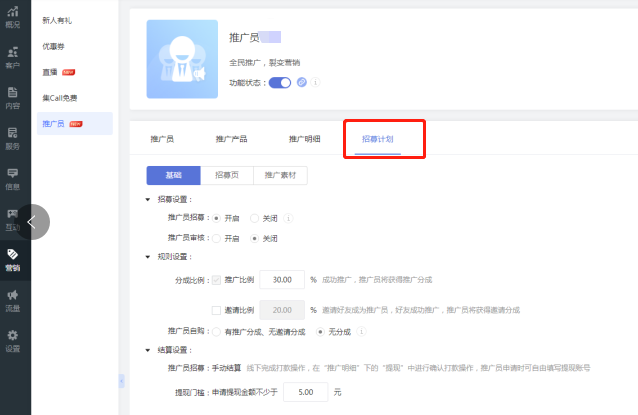Collapse the 结算设置 section

(x=148, y=350)
